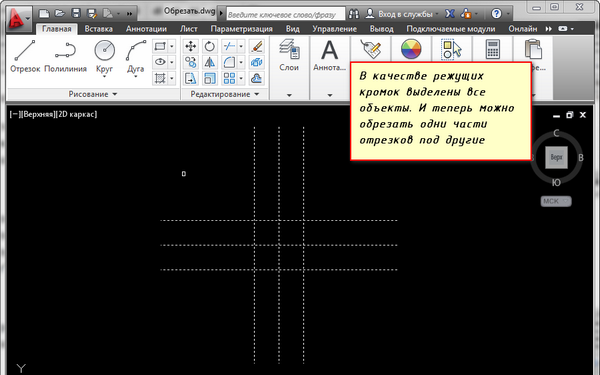Image resolution: width=600 pixels, height=375 pixels.
Task: Open the Ellipse tool dropdown arrow
Action: pos(171,62)
